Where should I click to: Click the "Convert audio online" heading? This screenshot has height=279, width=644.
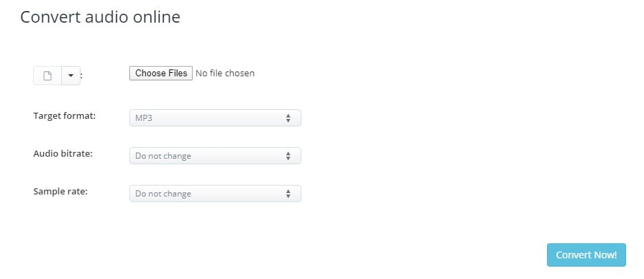click(100, 17)
